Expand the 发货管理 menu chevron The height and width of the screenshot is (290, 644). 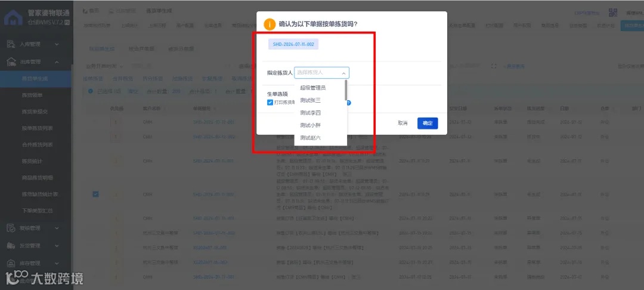[x=57, y=246]
